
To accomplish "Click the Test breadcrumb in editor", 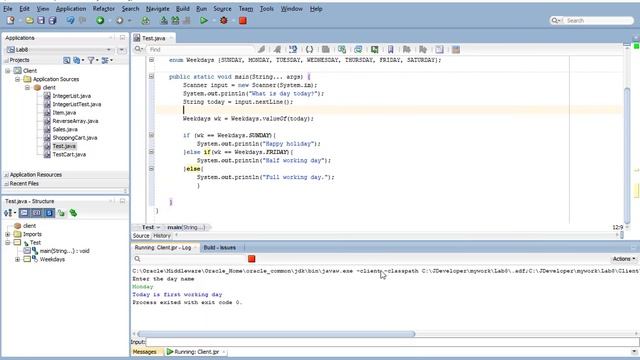I will (148, 227).
